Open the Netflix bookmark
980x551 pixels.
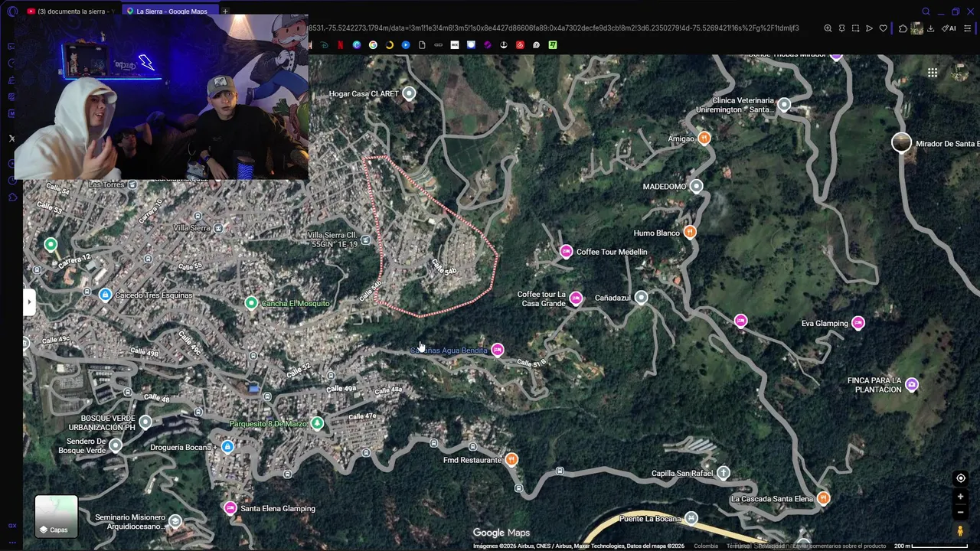click(341, 45)
